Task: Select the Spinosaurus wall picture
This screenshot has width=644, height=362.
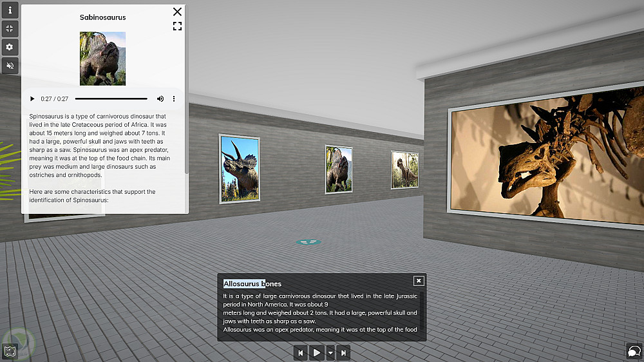Action: coord(339,169)
